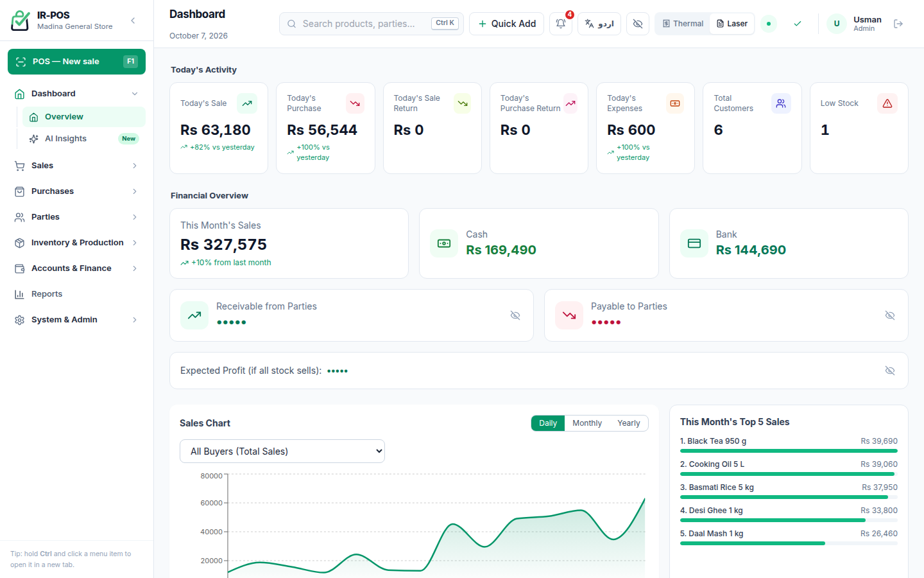This screenshot has height=578, width=924.
Task: Click the user avatar U circle
Action: (837, 24)
